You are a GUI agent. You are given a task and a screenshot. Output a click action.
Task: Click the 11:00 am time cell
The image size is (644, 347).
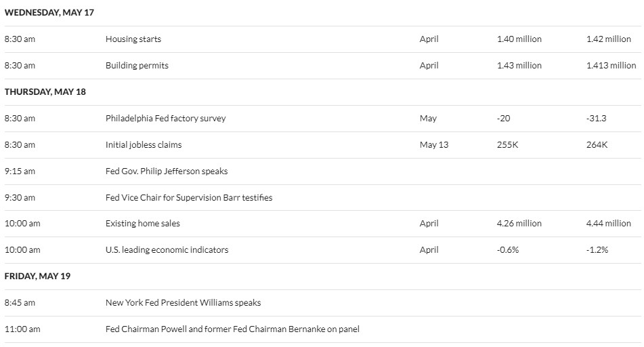[x=22, y=329]
